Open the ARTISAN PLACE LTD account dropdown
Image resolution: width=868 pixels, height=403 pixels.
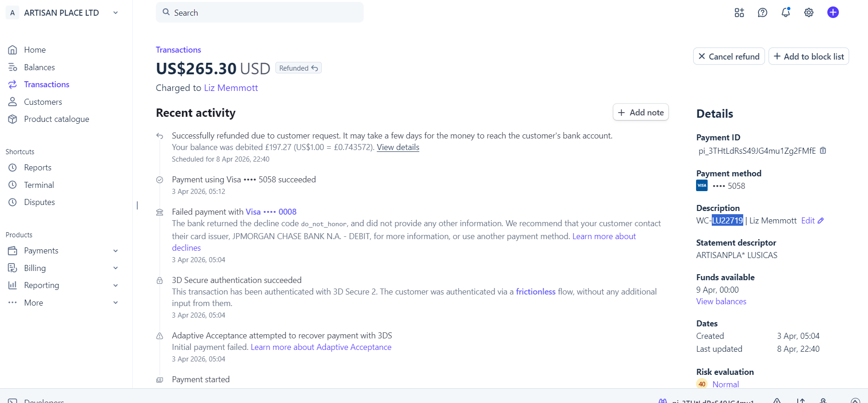tap(116, 13)
